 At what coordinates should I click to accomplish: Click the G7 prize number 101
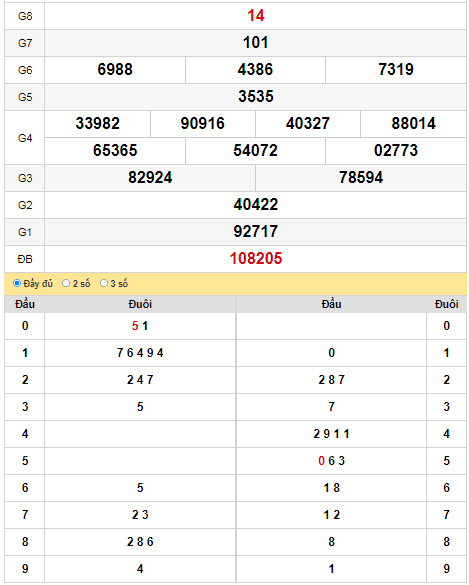click(x=256, y=43)
